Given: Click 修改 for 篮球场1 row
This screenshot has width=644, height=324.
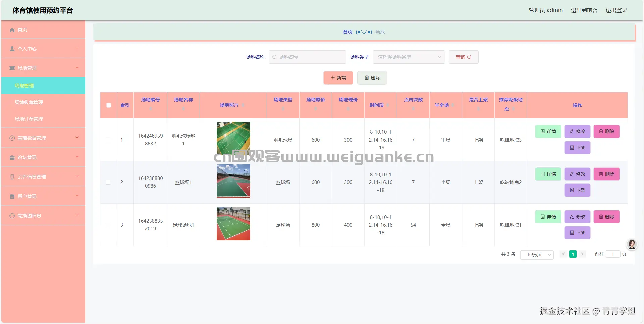Looking at the screenshot, I should tap(577, 174).
